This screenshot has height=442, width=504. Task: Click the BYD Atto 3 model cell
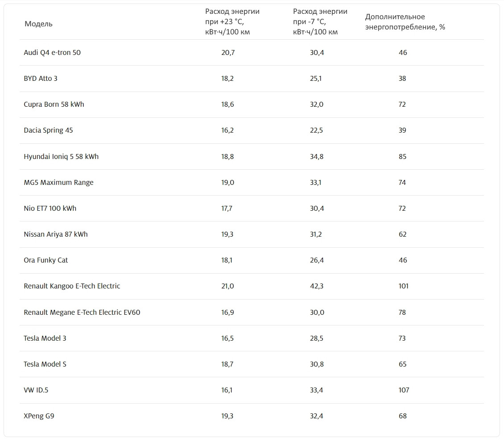pos(41,79)
